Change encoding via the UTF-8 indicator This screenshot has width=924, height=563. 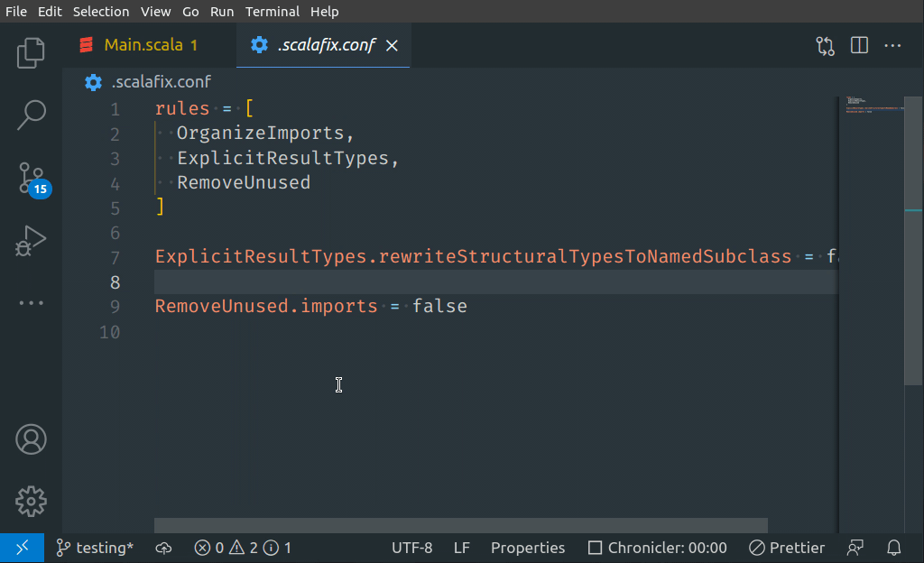click(x=412, y=548)
